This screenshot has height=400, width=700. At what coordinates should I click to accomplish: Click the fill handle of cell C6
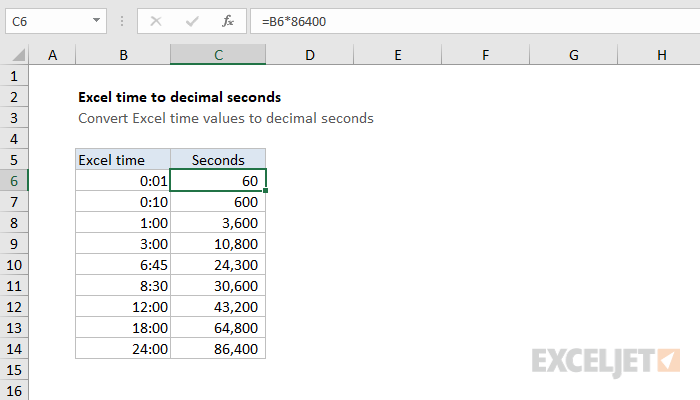[x=266, y=191]
